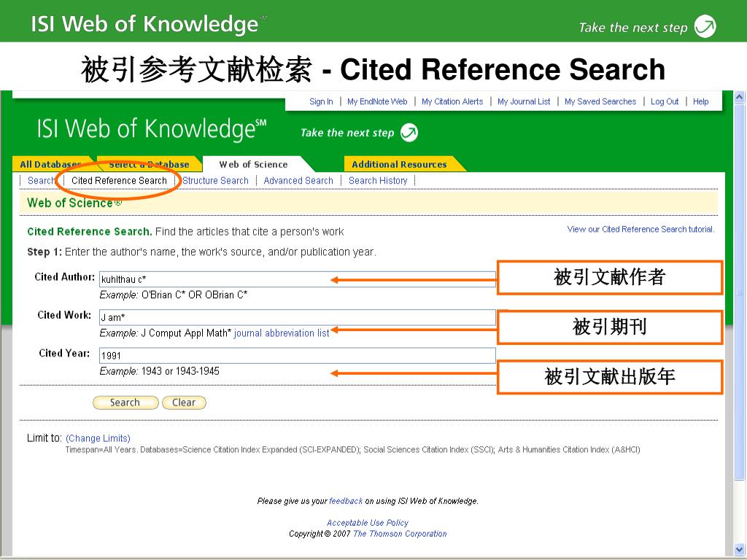Viewport: 747px width, 560px height.
Task: Open the Select a Database tab
Action: point(149,164)
